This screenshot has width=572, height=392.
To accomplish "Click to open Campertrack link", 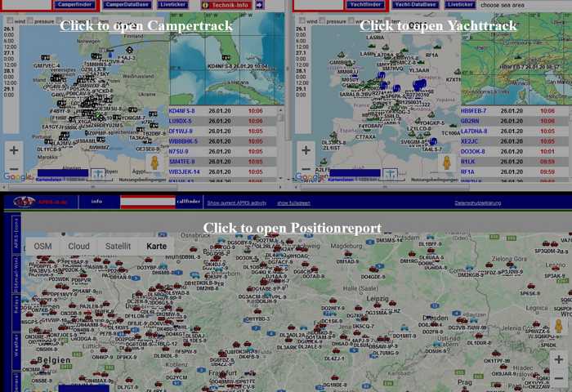I will pos(146,25).
